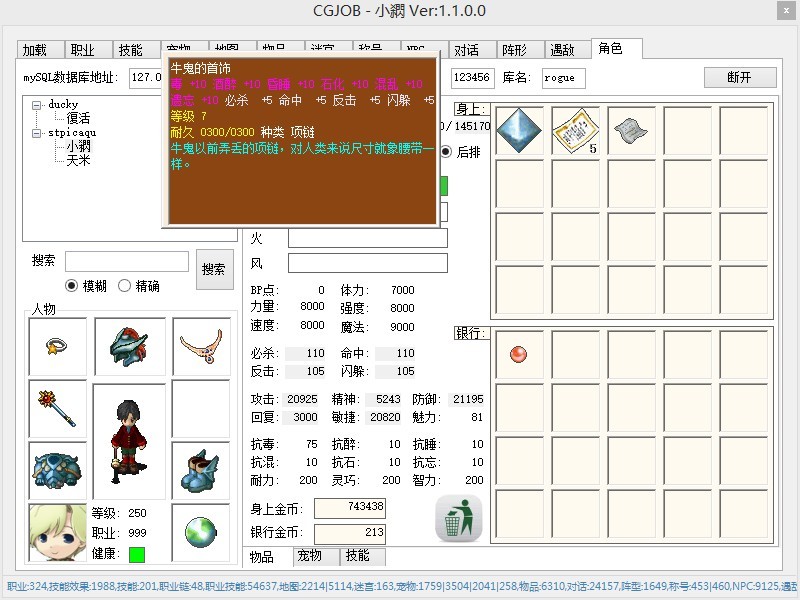
Task: Collapse the ducky tree node
Action: click(x=37, y=104)
